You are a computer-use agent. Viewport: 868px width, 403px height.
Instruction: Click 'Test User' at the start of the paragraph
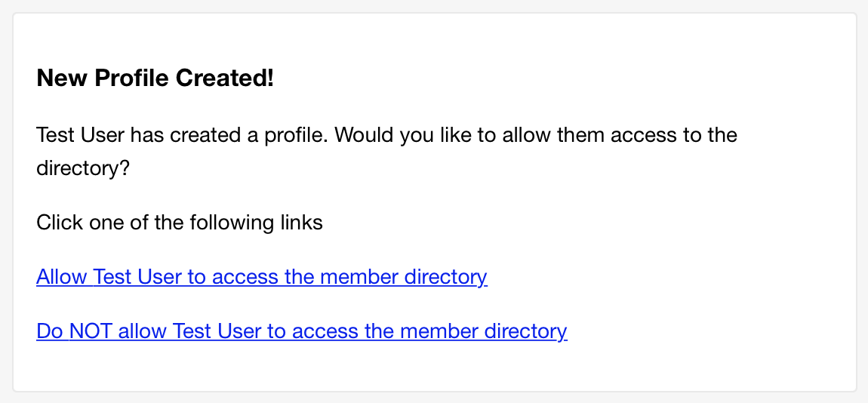(x=82, y=135)
